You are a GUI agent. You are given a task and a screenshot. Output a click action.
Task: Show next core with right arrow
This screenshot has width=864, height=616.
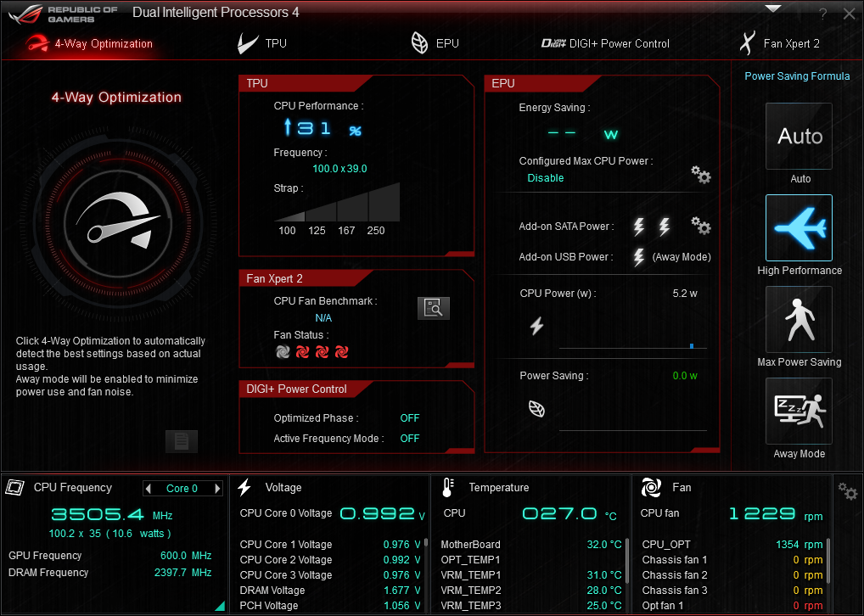[217, 488]
